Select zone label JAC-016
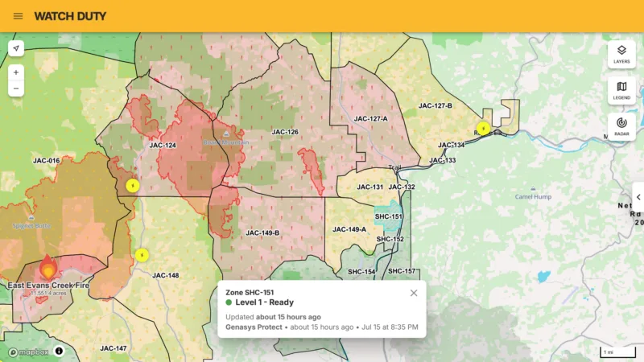 coord(47,160)
